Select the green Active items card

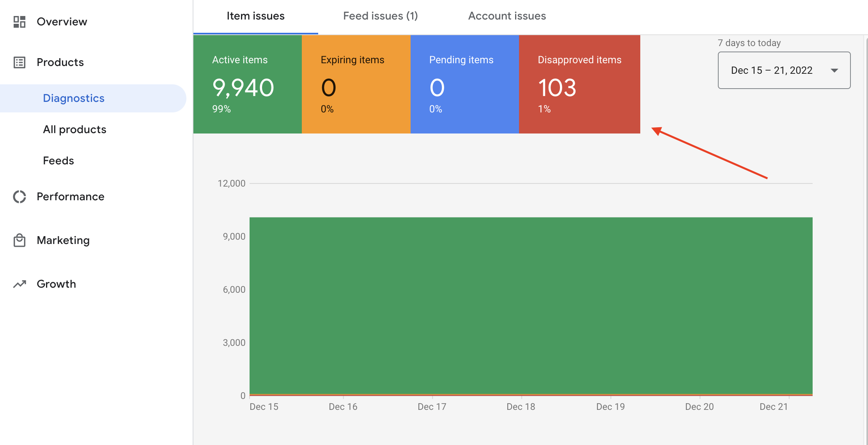pyautogui.click(x=248, y=84)
